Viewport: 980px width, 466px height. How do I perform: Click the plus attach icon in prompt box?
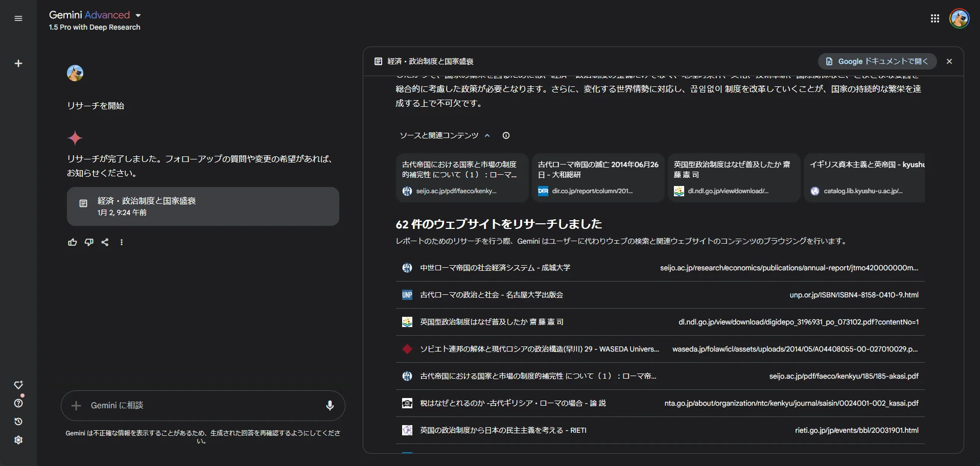[x=76, y=406]
